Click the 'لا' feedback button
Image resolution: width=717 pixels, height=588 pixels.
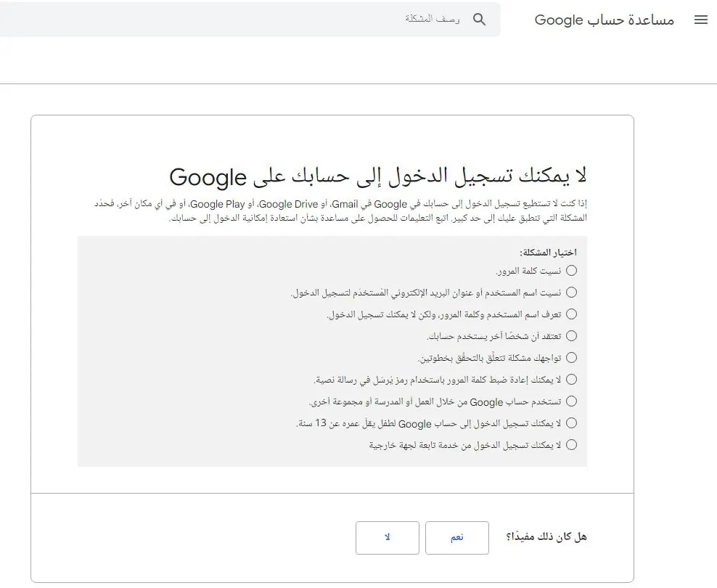click(388, 538)
